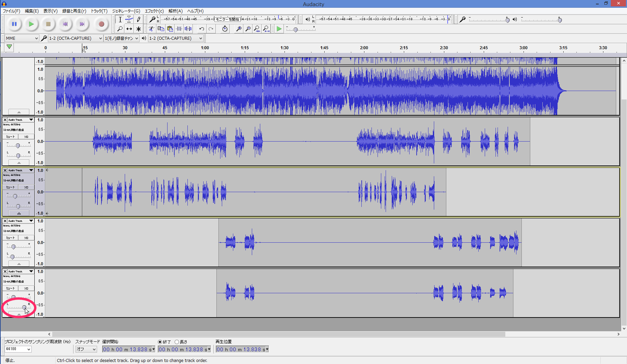The height and width of the screenshot is (364, 627).
Task: Open the 編集(E) menu
Action: coord(32,11)
